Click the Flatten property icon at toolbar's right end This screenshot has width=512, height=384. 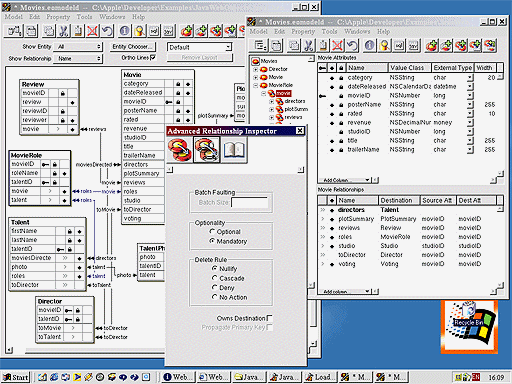coord(490,45)
